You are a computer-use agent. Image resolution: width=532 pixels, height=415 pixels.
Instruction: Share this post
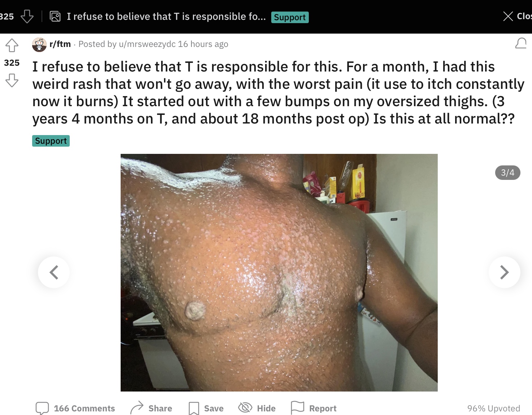151,408
